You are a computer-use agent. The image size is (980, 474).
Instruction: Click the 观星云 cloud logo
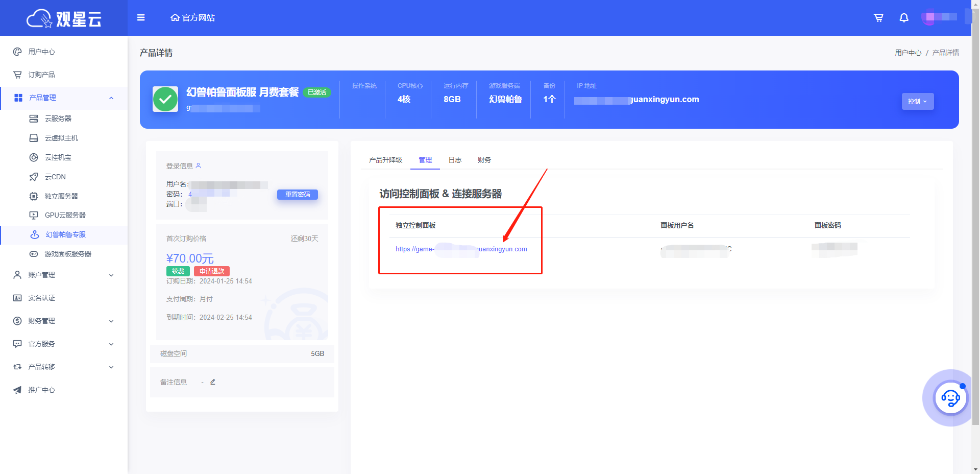pos(64,18)
